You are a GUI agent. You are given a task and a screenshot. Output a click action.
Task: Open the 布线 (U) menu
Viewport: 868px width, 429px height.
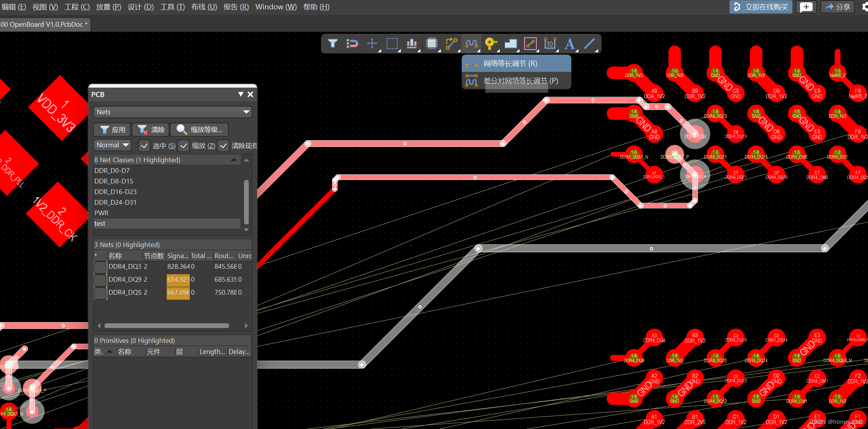(x=204, y=7)
